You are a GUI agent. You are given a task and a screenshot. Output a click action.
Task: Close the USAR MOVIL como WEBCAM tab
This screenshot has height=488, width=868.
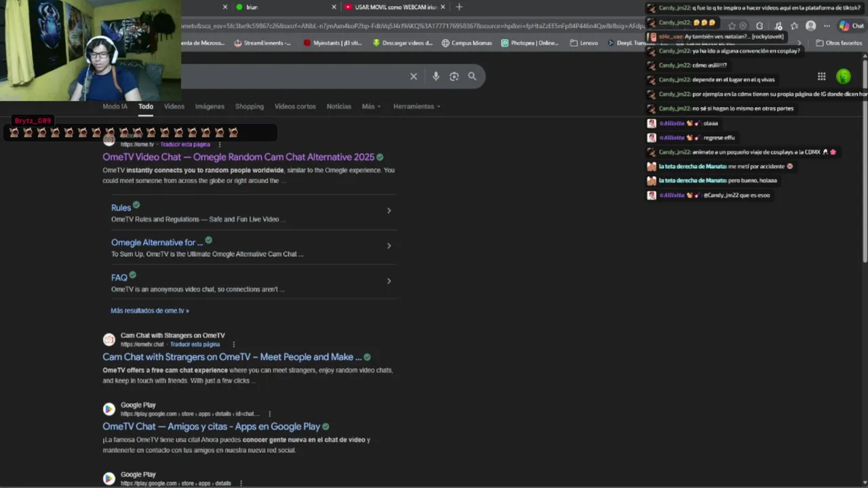click(443, 7)
